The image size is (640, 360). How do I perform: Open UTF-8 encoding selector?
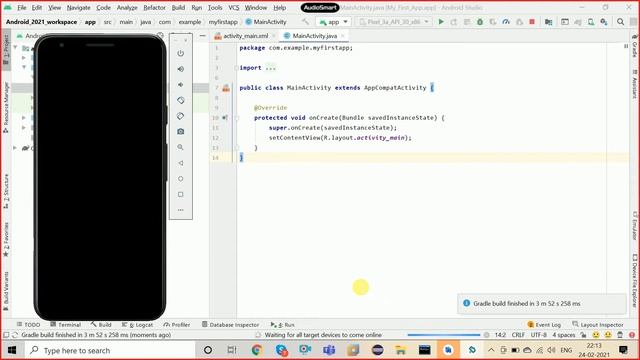(x=538, y=335)
